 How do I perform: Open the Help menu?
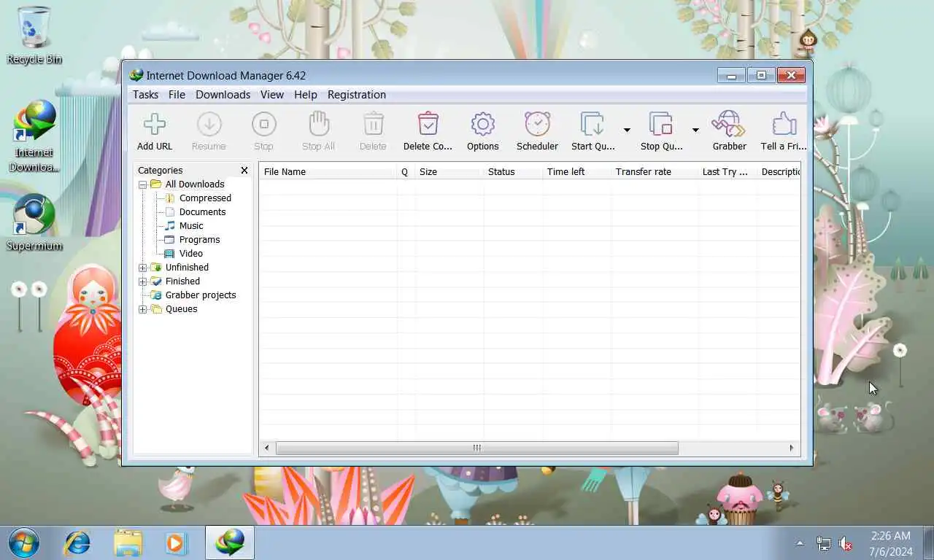coord(306,95)
